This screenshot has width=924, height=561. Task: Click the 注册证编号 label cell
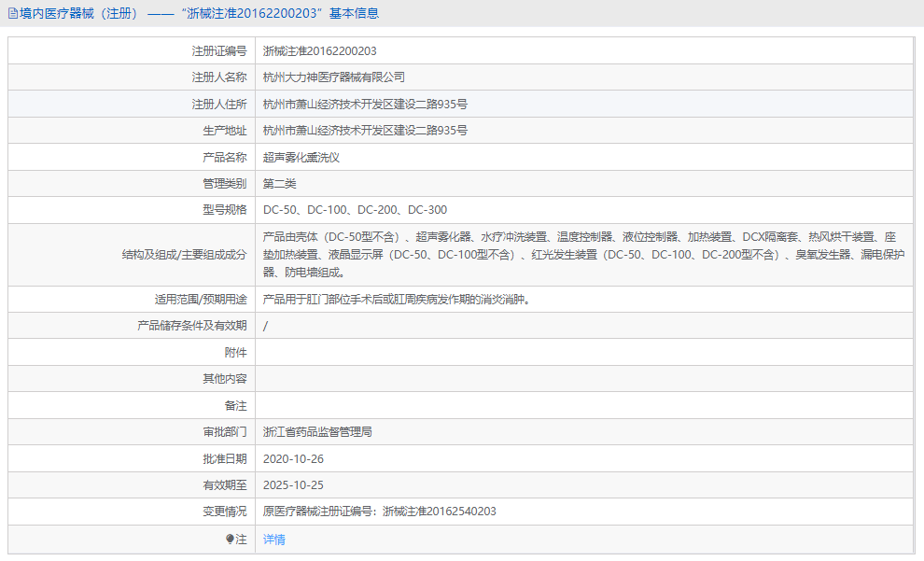point(132,51)
